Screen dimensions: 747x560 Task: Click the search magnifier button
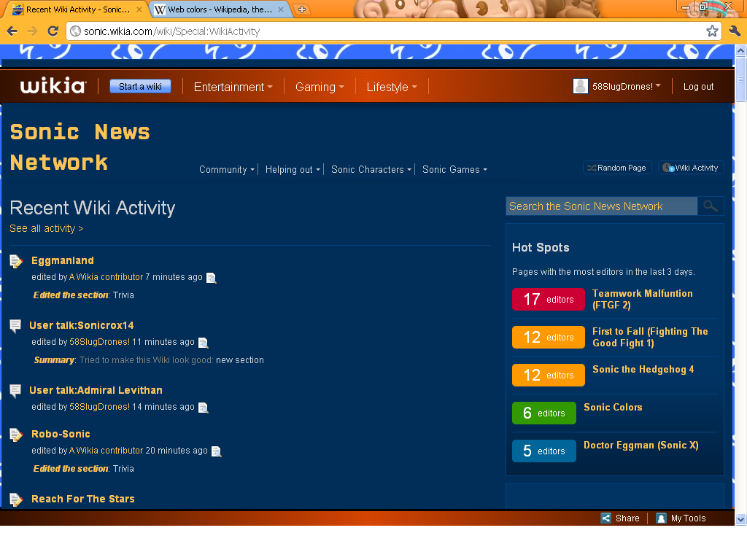pos(711,206)
